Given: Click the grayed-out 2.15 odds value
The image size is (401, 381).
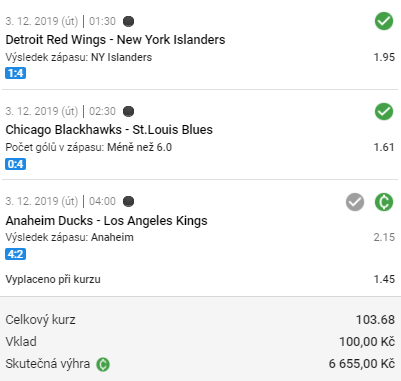Looking at the screenshot, I should point(384,237).
